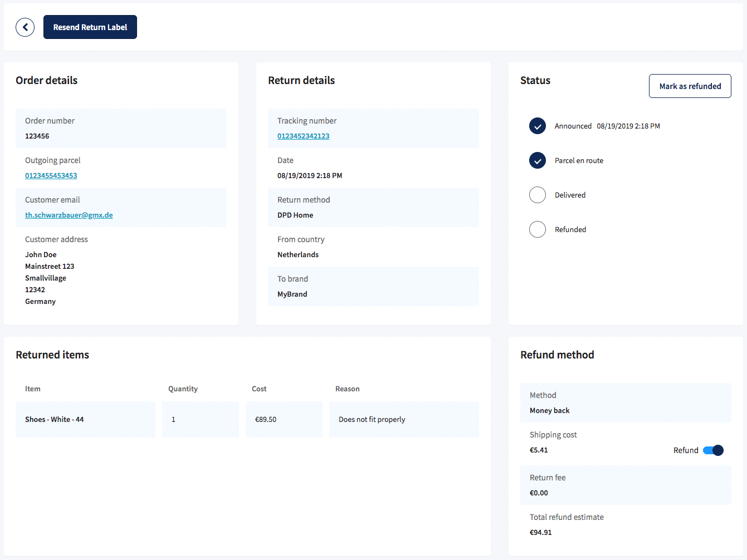Click the Returned items heading
The image size is (747, 560).
[x=52, y=355]
